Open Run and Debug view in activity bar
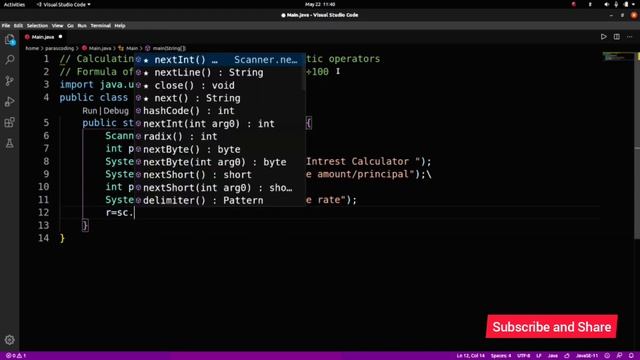The height and width of the screenshot is (360, 640). (10, 101)
